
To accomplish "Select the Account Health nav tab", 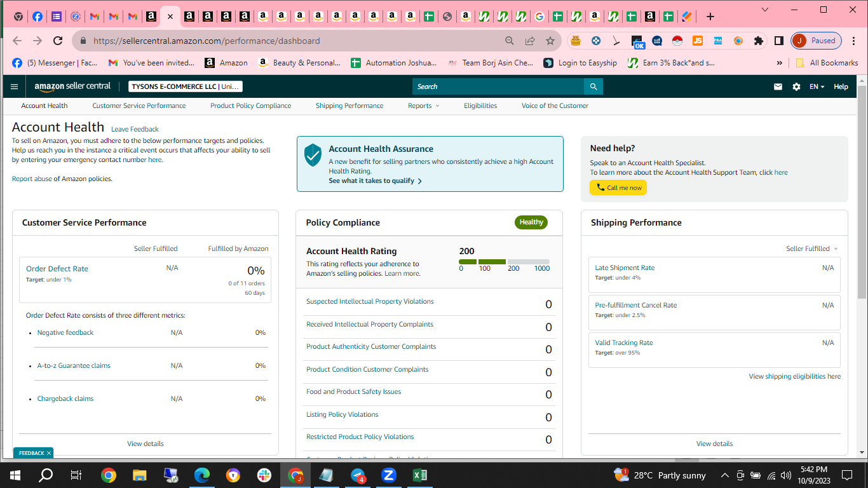I will [x=44, y=105].
